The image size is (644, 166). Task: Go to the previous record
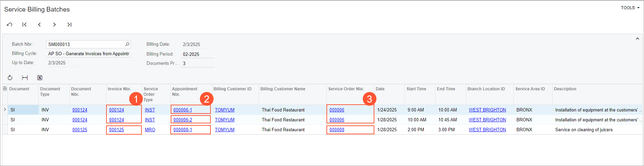(39, 25)
